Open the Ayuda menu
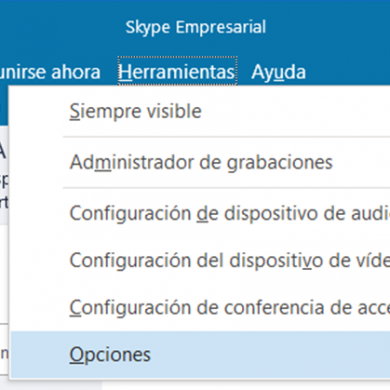390x390 pixels. 279,72
